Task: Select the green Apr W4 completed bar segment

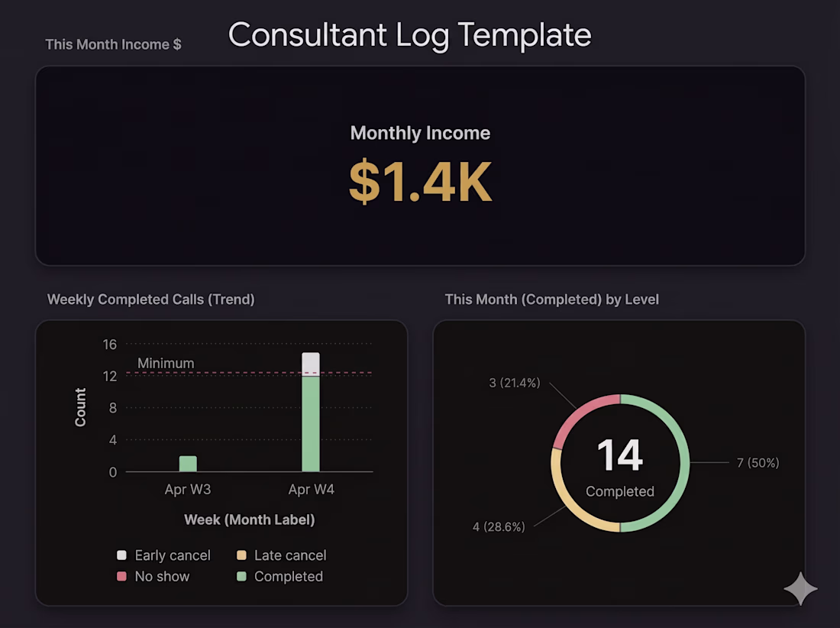Action: pyautogui.click(x=311, y=424)
